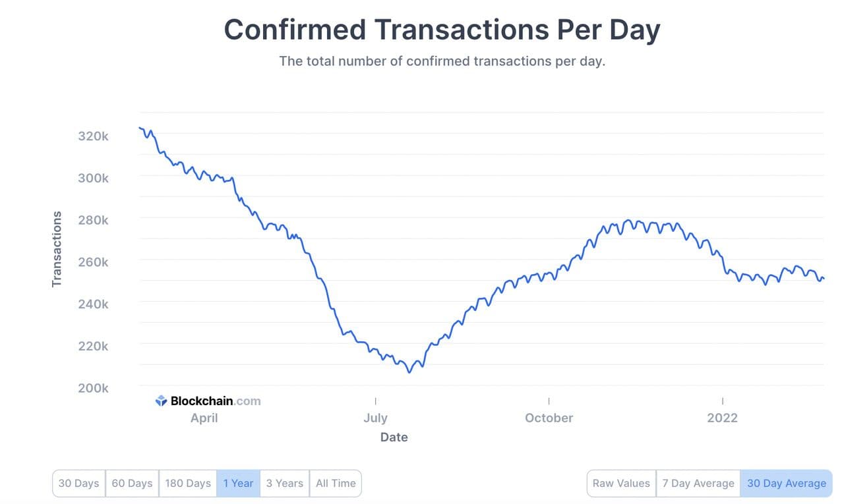The image size is (844, 504).
Task: Click the Blockchain.com diamond logo icon
Action: click(x=162, y=401)
